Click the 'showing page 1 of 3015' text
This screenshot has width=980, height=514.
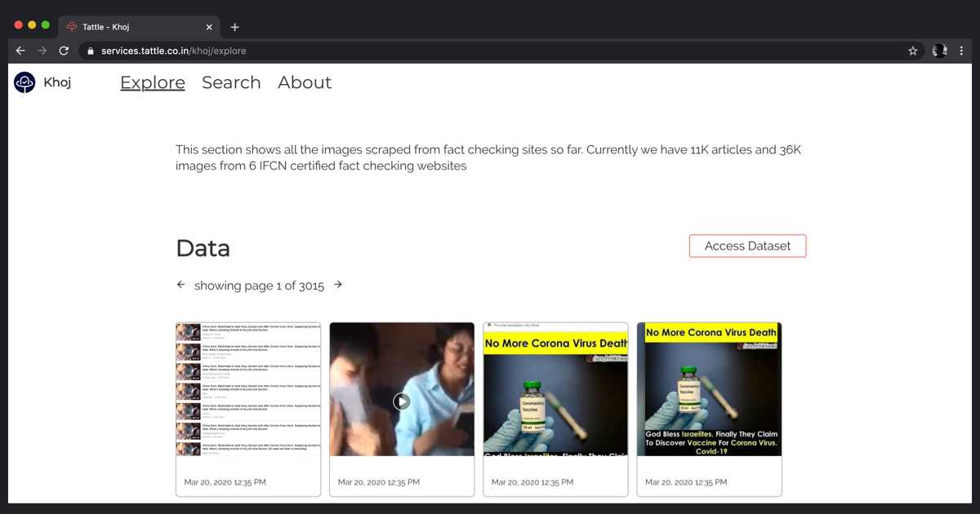(259, 286)
